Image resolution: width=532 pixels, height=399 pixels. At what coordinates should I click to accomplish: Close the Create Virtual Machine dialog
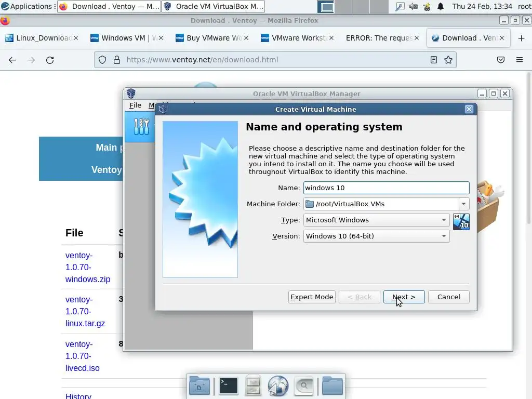coord(469,109)
